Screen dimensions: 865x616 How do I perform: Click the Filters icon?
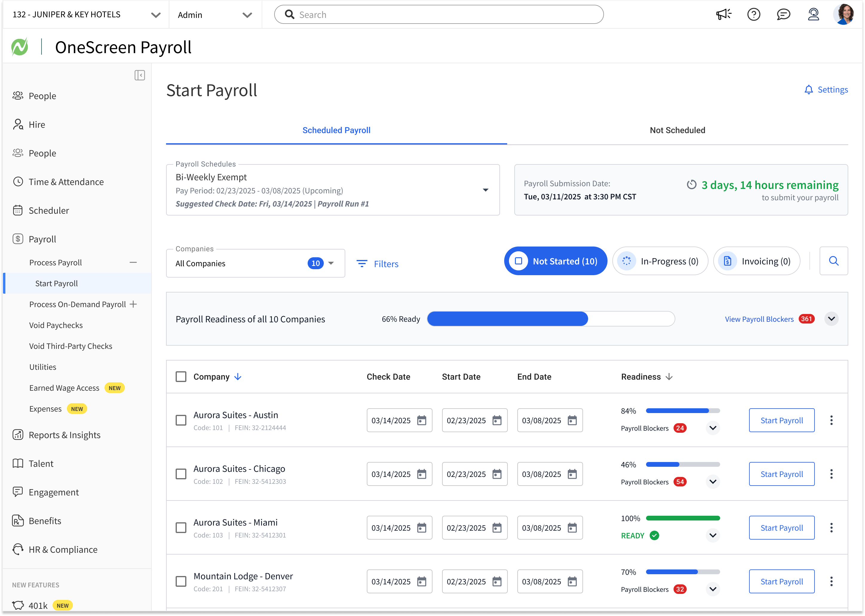click(x=362, y=264)
